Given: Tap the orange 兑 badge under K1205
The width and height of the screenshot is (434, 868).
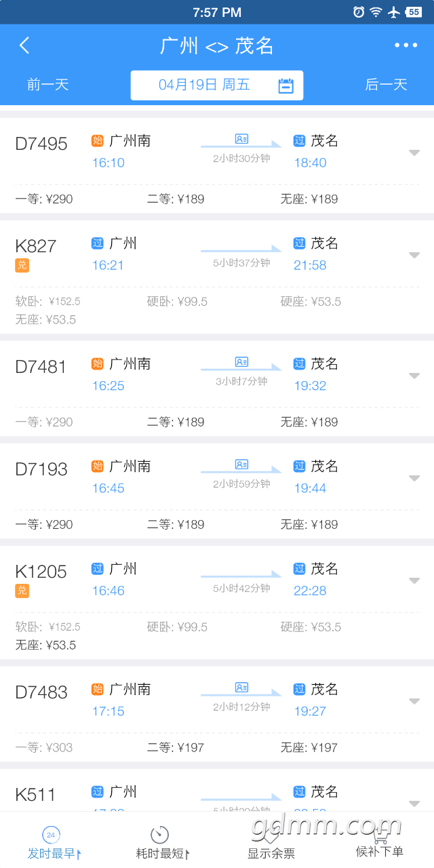Looking at the screenshot, I should [22, 591].
